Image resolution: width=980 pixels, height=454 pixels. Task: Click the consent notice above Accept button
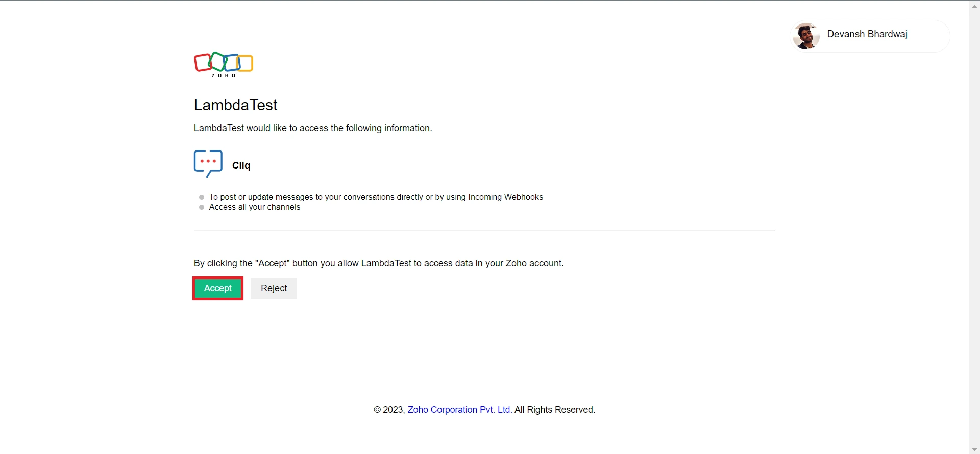378,263
